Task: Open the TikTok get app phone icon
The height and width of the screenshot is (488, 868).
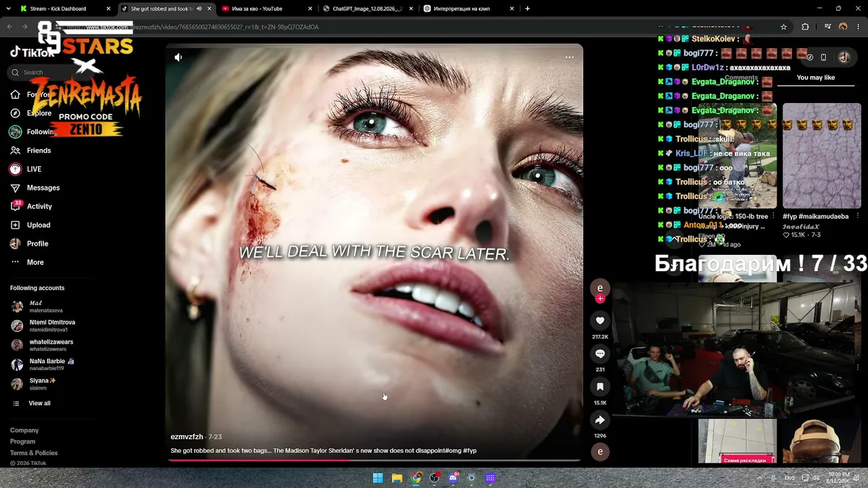Action: (x=823, y=58)
